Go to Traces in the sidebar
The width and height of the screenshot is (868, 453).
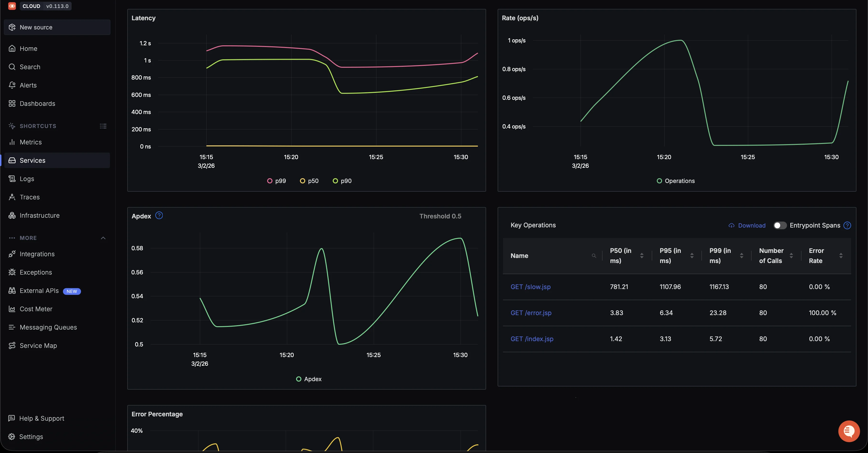pyautogui.click(x=30, y=197)
